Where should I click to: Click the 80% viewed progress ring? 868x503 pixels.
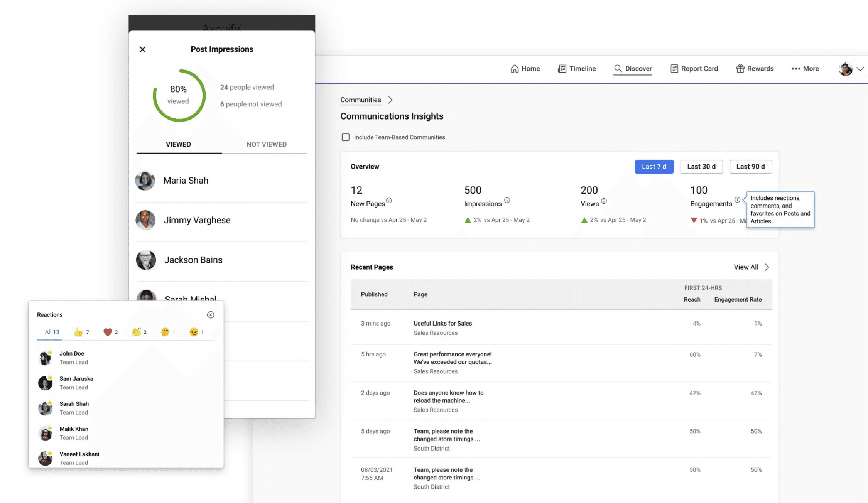tap(179, 95)
